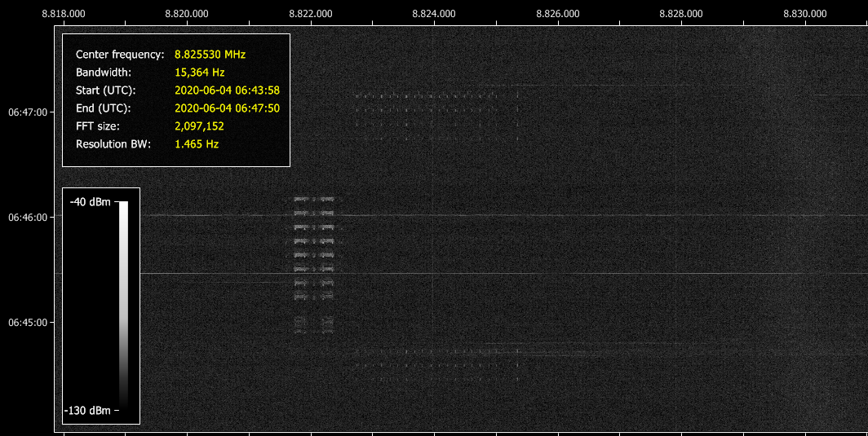
Task: Click the 8.824.000 frequency axis label
Action: pyautogui.click(x=434, y=14)
